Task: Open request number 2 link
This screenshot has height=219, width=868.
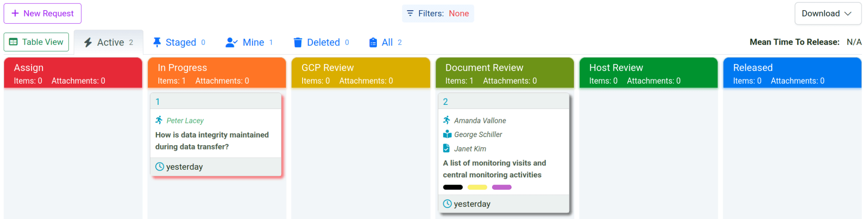Action: 445,101
